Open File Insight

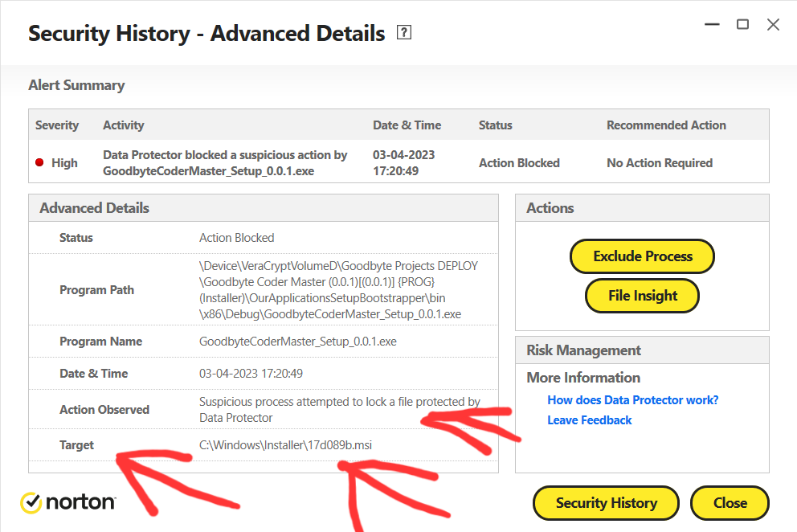(643, 296)
